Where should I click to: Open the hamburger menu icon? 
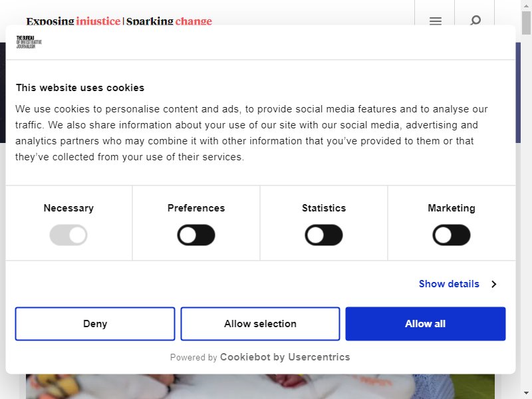tap(436, 21)
